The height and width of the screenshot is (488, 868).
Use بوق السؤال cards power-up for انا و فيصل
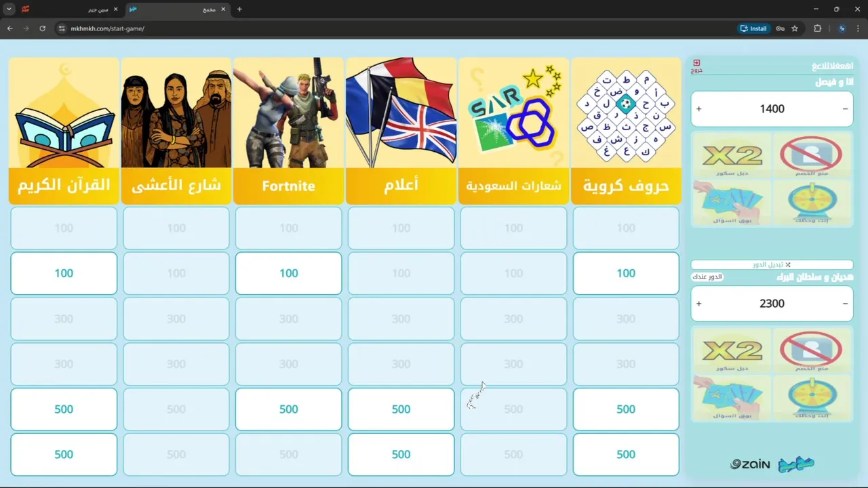click(x=732, y=203)
